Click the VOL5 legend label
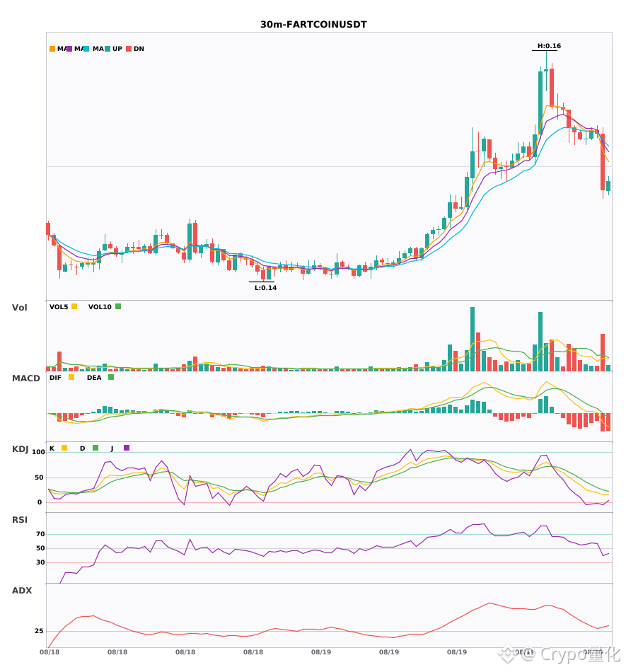Screen dimensions: 626x672 click(59, 307)
